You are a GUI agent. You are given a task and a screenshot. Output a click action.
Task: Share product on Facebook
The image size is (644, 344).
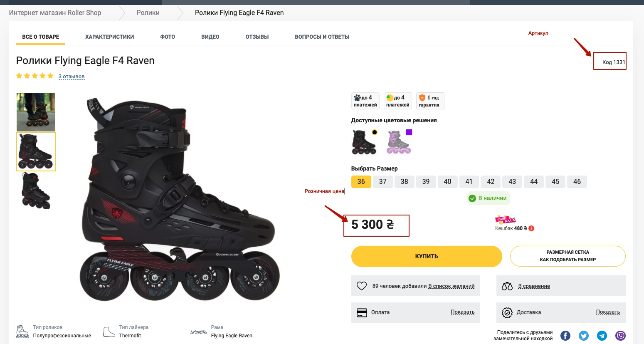(x=565, y=336)
